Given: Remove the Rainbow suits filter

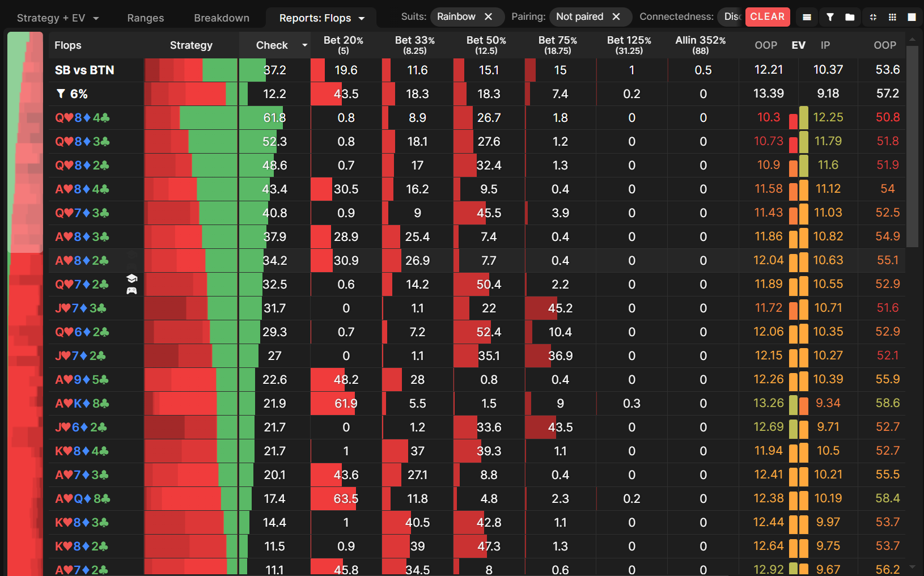Looking at the screenshot, I should (488, 17).
